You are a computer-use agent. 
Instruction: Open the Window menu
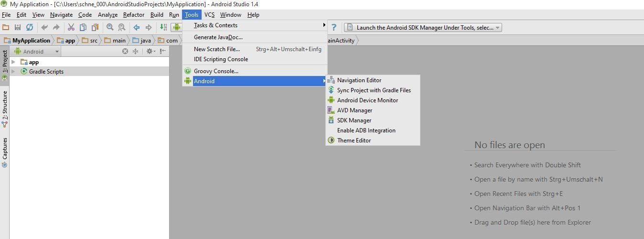click(x=231, y=15)
